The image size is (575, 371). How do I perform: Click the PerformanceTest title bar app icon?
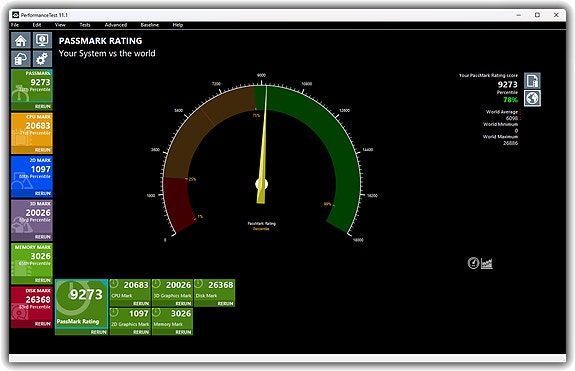[15, 15]
